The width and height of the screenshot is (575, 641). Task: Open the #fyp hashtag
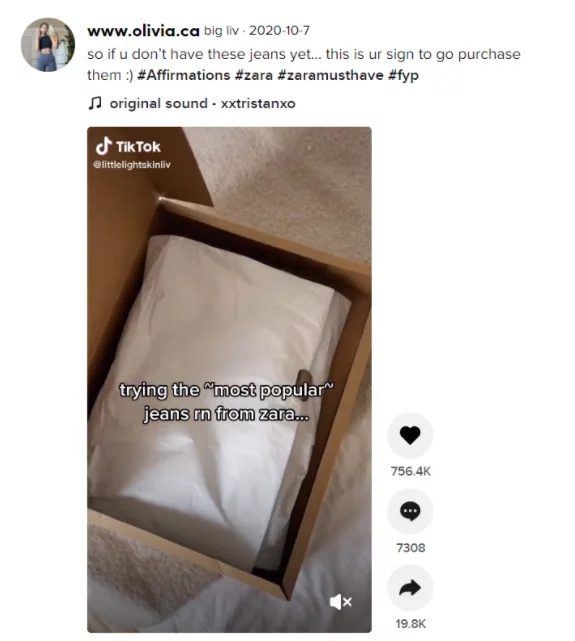(x=403, y=76)
